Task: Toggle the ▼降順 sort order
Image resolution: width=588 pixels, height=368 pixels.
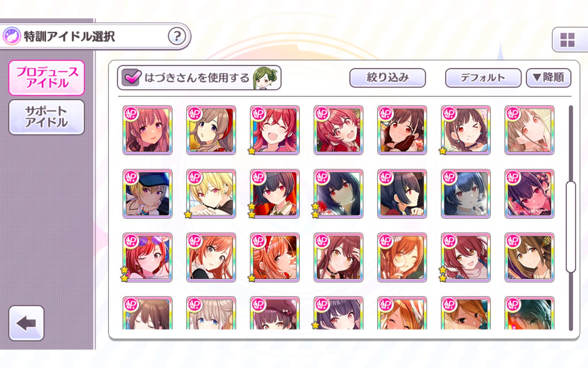Action: click(x=548, y=78)
